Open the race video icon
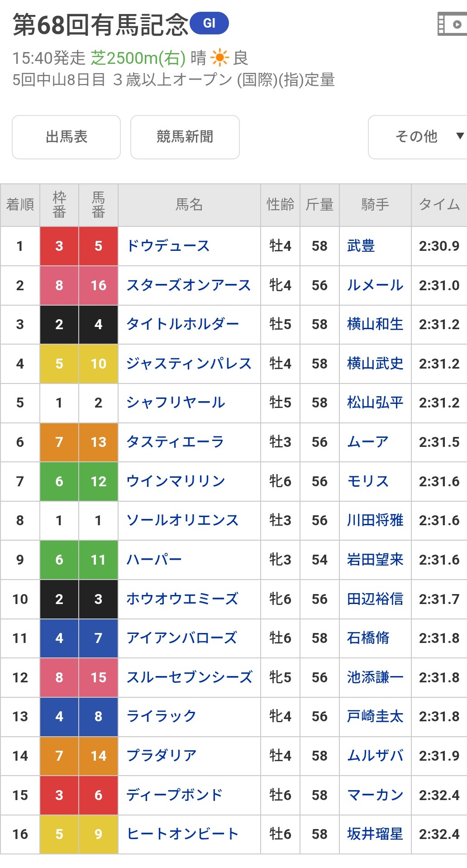Viewport: 467px width, 868px height. (453, 24)
